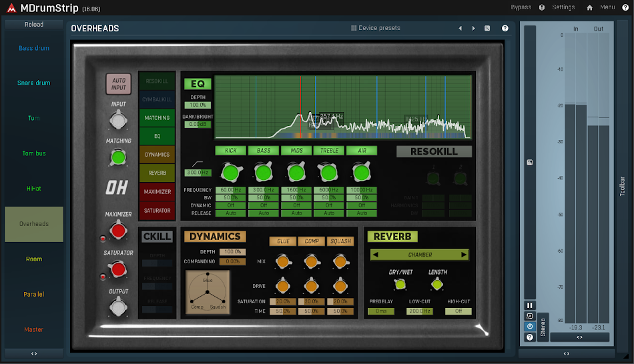
Task: Click the Matching green knob
Action: pyautogui.click(x=118, y=157)
